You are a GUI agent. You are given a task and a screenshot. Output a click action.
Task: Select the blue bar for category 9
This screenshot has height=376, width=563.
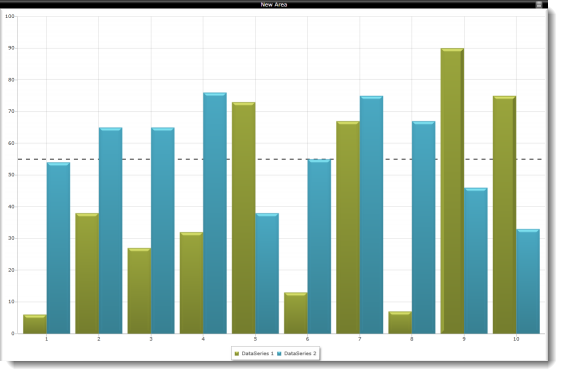(476, 260)
